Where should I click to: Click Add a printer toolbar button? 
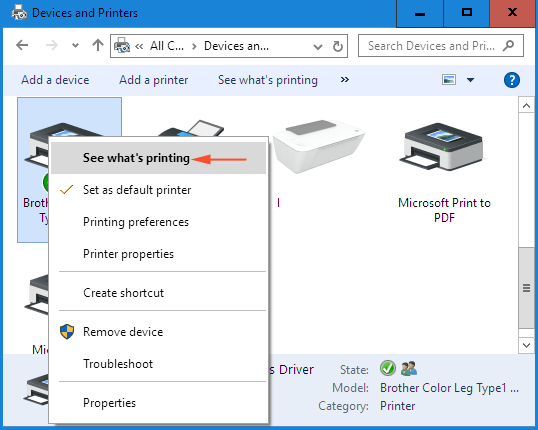153,80
